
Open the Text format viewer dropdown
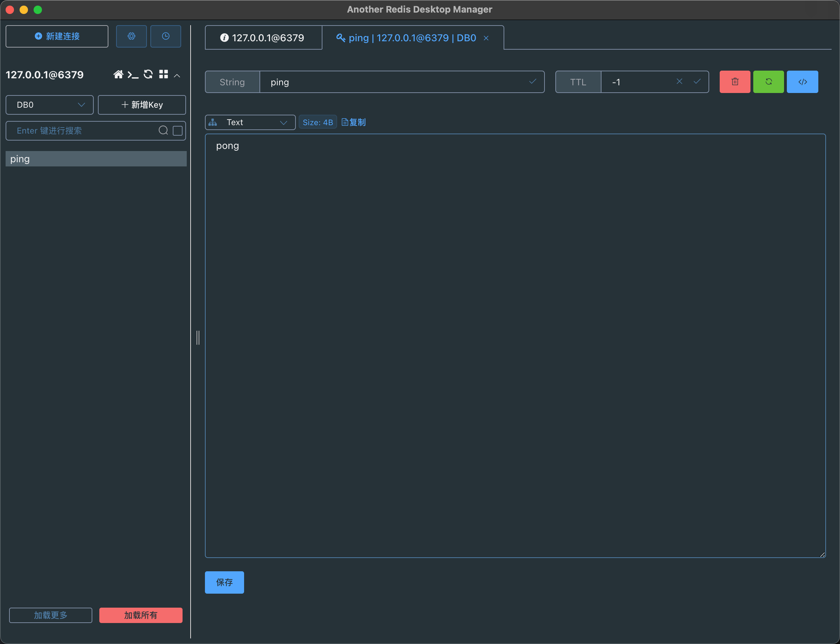(250, 122)
